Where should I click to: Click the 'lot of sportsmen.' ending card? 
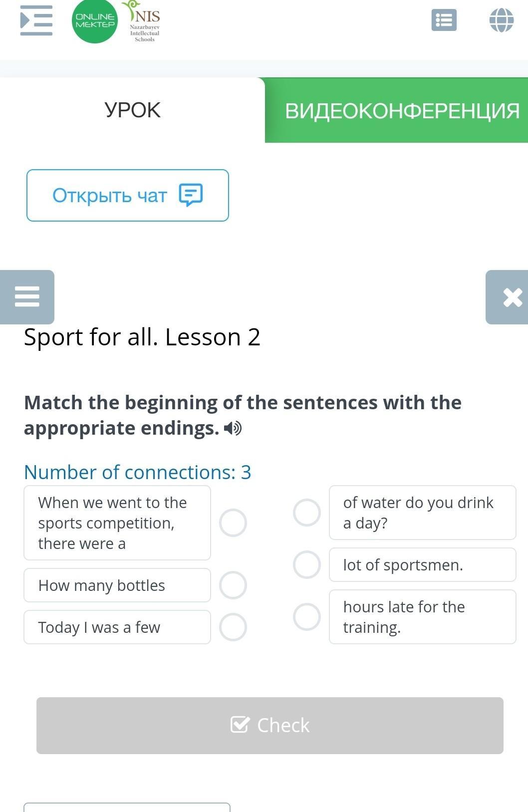point(422,564)
